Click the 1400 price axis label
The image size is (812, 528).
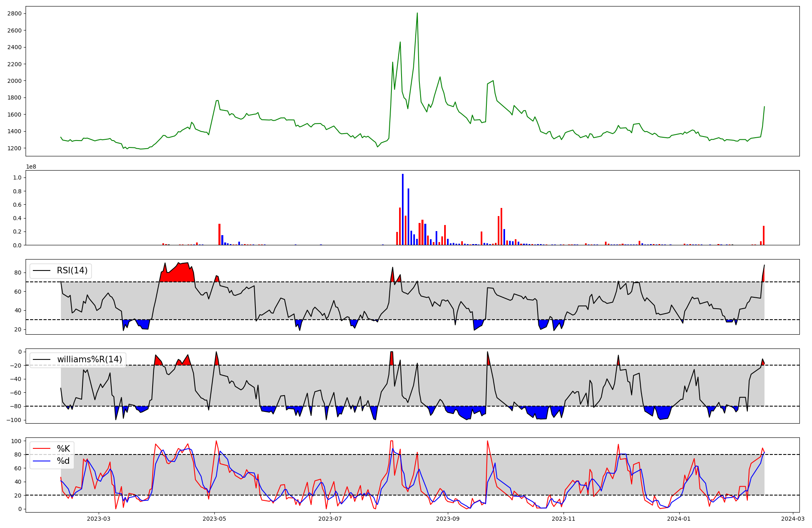coord(15,132)
